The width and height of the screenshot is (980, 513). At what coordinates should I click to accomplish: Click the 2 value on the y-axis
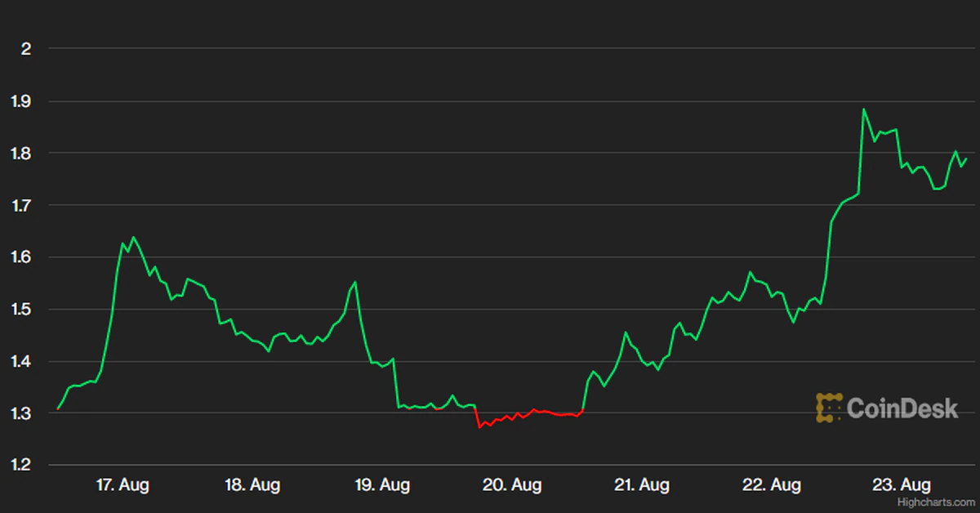(26, 49)
